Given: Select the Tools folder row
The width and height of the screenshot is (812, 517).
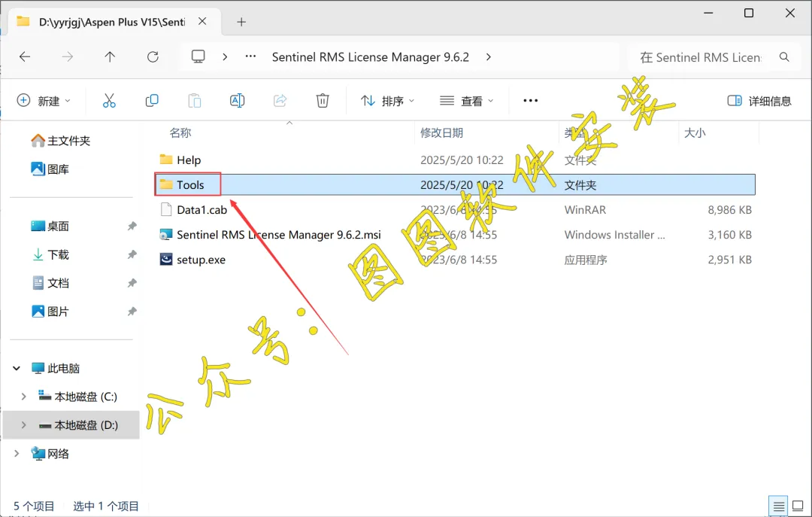Looking at the screenshot, I should click(455, 184).
